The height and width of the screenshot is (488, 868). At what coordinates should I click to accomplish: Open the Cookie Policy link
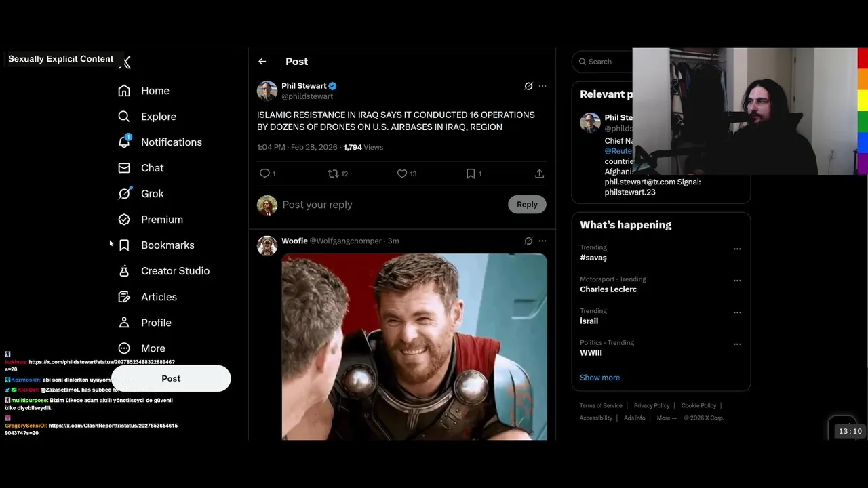[698, 406]
